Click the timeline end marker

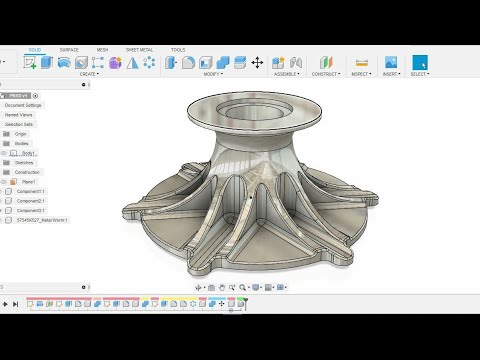[x=246, y=303]
